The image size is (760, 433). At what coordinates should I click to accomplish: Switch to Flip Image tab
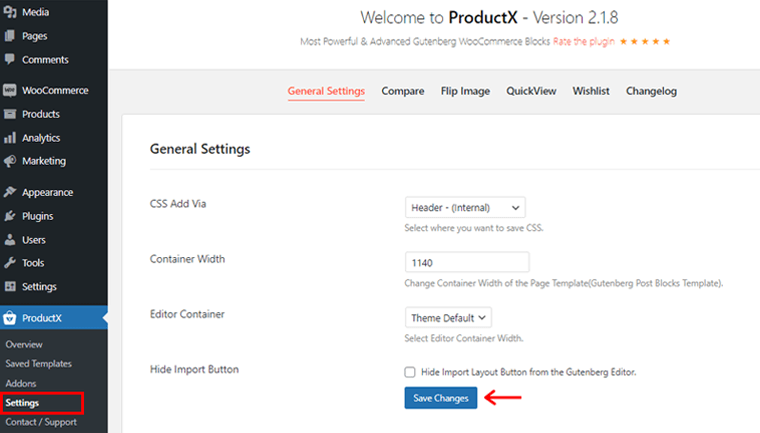465,91
